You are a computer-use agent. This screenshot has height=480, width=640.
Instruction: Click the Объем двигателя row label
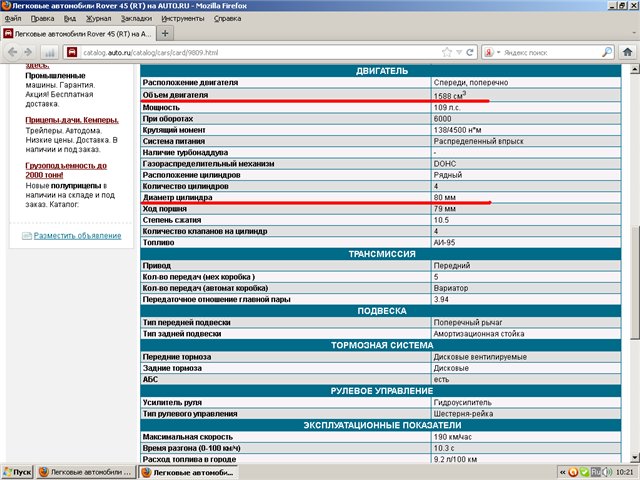click(x=175, y=95)
